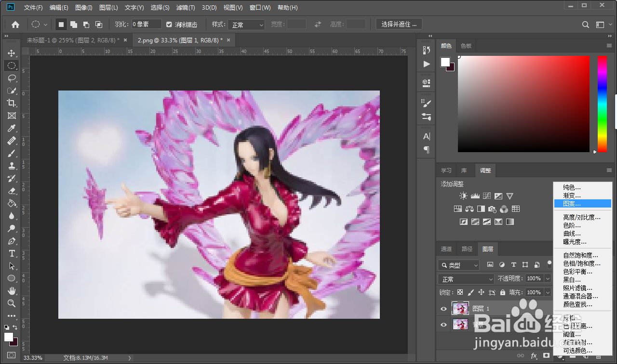Click the toolbar foreground color swatch
The height and width of the screenshot is (364, 617).
pos(9,337)
